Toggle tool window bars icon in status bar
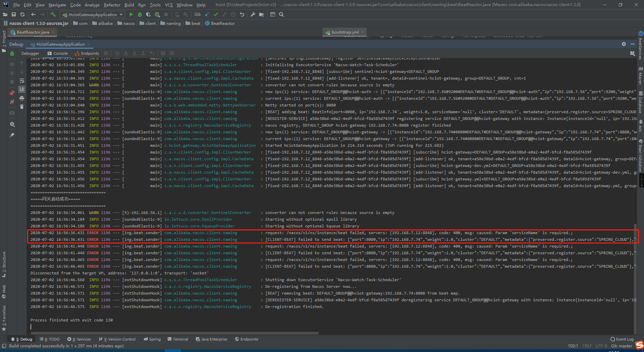 4,346
